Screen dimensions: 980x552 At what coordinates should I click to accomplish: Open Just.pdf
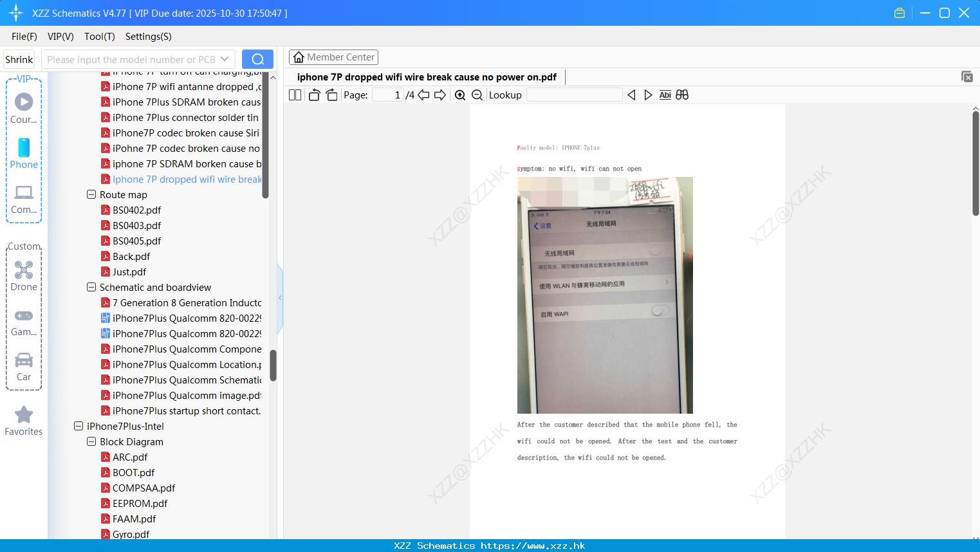pos(124,271)
